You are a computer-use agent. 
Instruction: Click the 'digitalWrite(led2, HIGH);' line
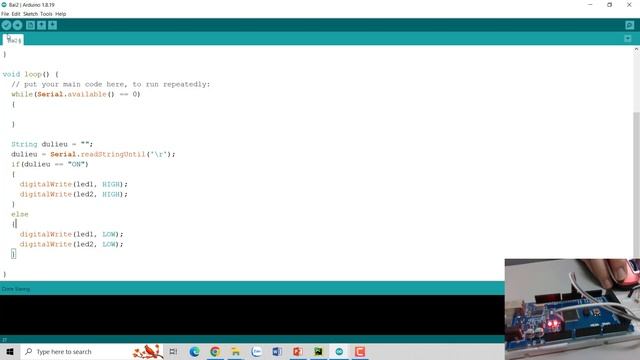[74, 194]
